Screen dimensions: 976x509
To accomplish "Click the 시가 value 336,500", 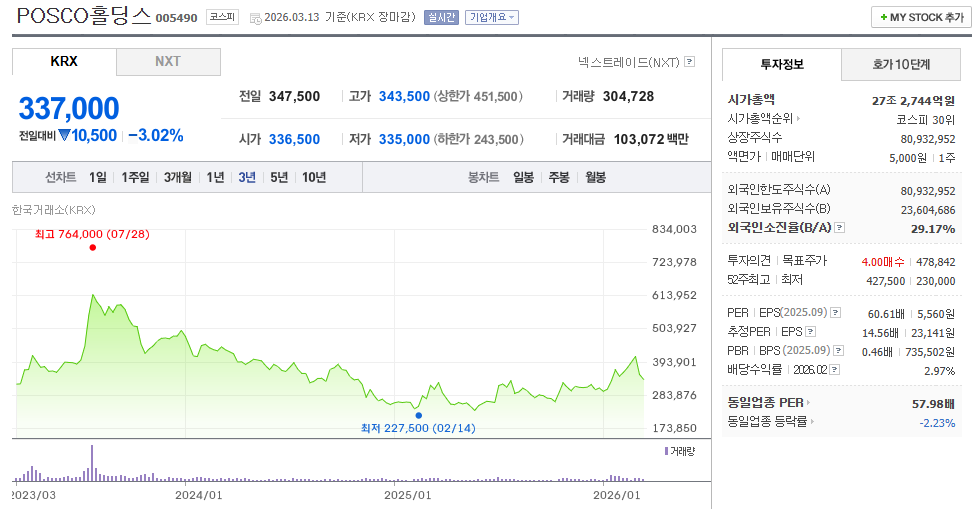I will pos(294,139).
